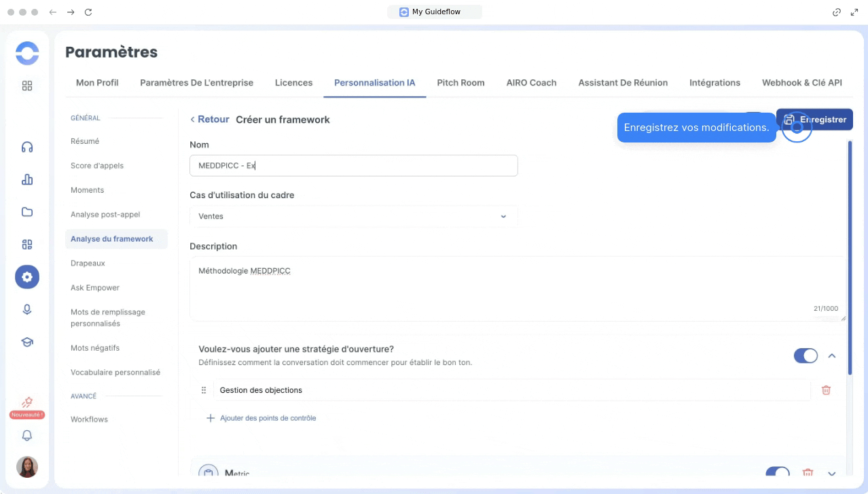Expand the Metric section chevron
This screenshot has height=494, width=868.
point(831,473)
